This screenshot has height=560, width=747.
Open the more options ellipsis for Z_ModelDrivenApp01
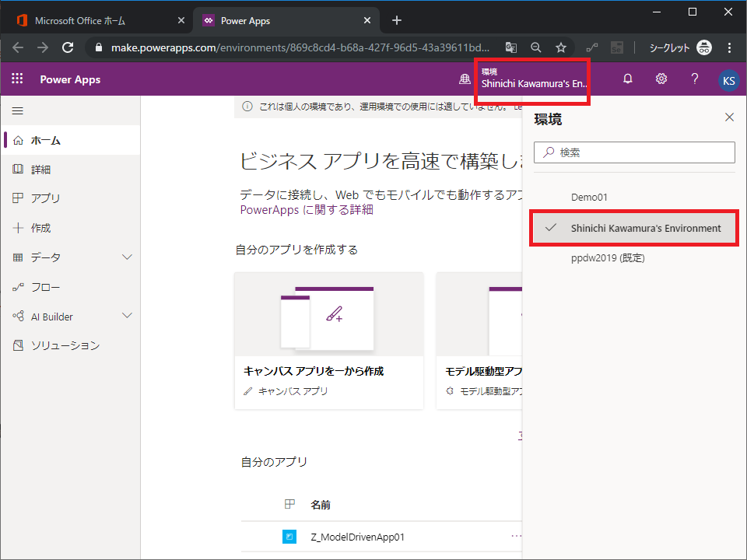click(x=516, y=536)
